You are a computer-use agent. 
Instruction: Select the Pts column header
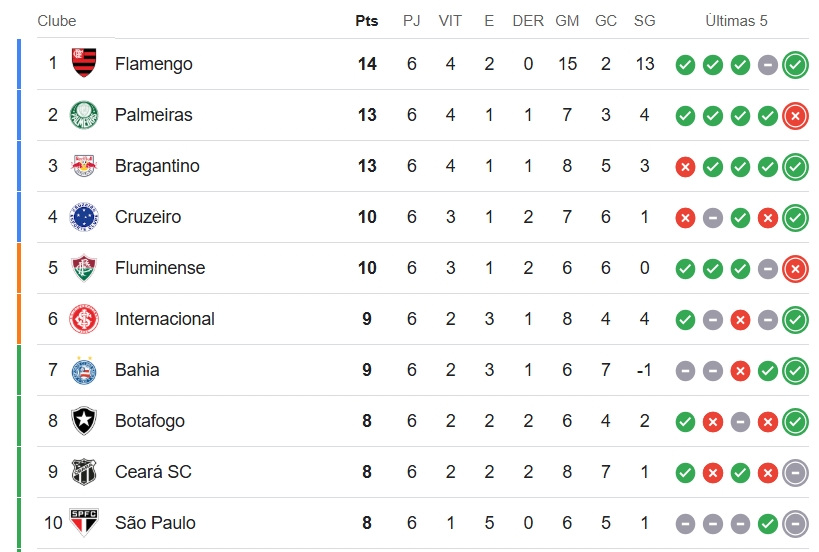coord(367,21)
